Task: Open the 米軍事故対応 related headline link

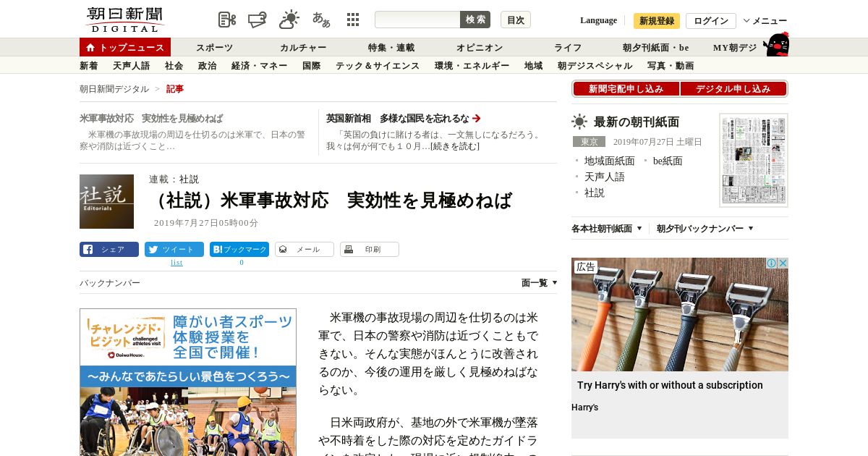Action: 151,118
